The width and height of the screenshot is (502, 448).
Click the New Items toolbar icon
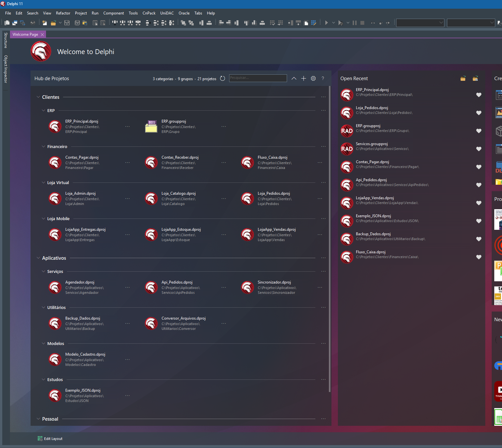point(44,23)
